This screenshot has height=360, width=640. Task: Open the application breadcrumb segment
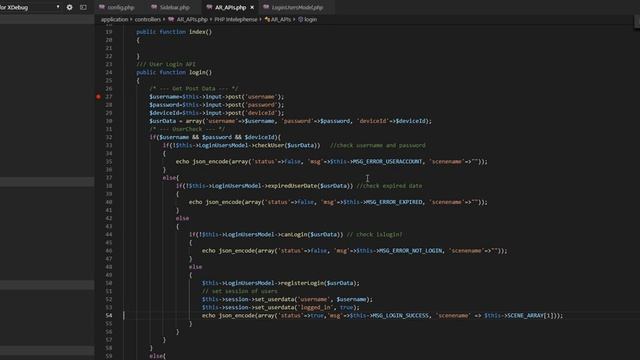pos(115,19)
